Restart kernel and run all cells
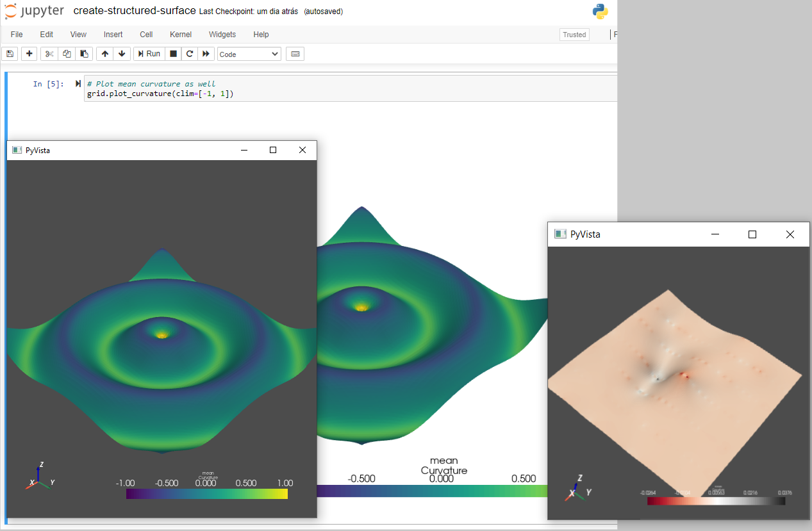This screenshot has height=531, width=812. tap(205, 53)
